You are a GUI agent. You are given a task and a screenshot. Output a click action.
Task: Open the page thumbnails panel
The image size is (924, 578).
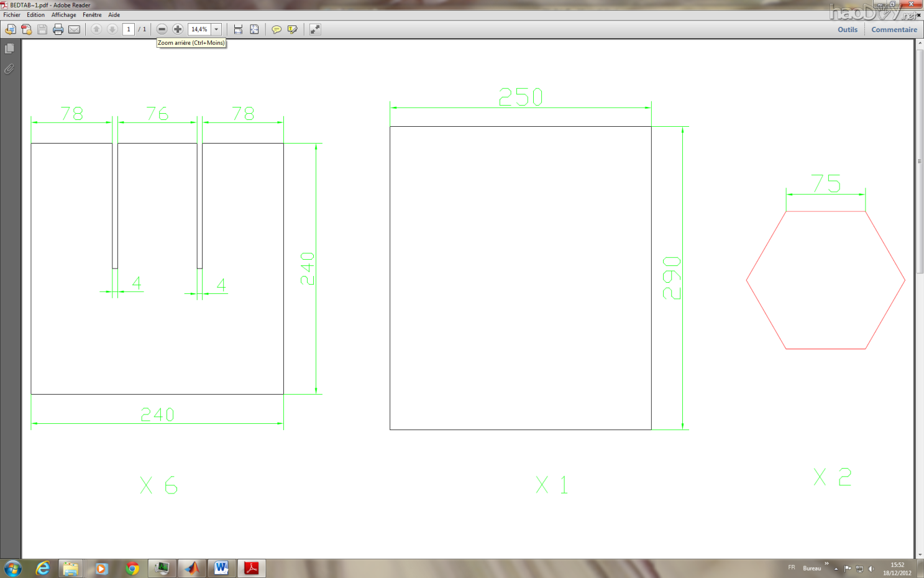pos(9,48)
